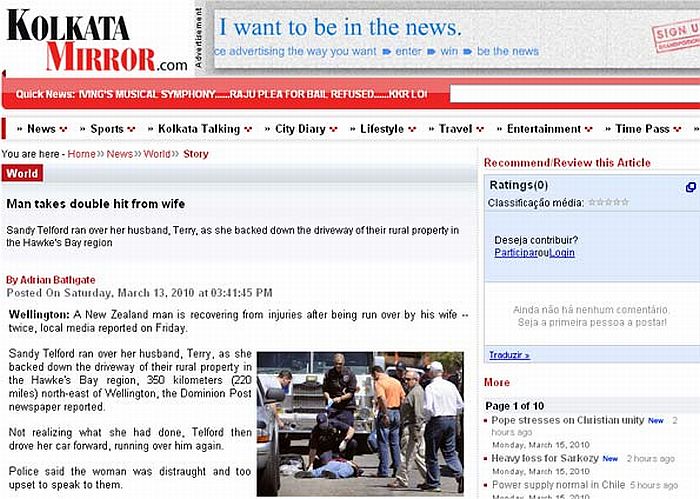
Task: Expand the Travel dropdown arrow
Action: (x=480, y=129)
